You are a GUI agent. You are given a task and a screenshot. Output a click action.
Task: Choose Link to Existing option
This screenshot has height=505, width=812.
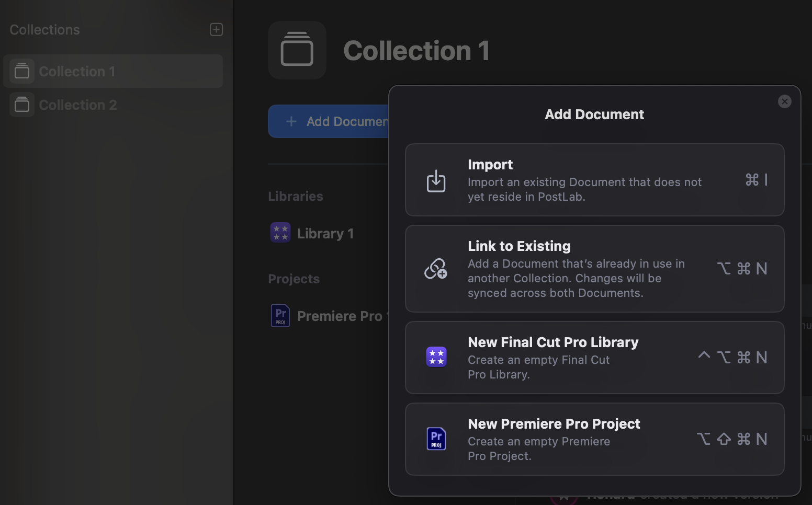pos(594,269)
